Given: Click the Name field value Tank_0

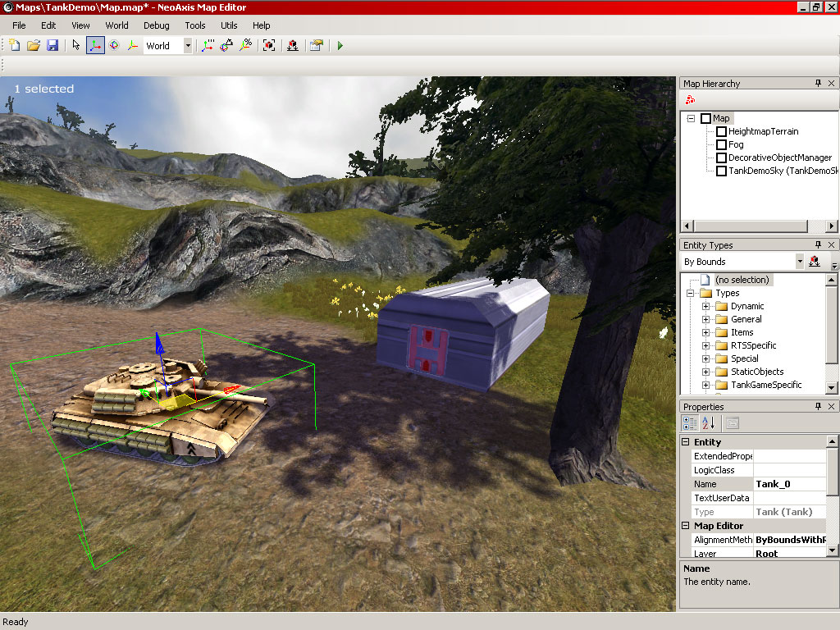Looking at the screenshot, I should 789,484.
